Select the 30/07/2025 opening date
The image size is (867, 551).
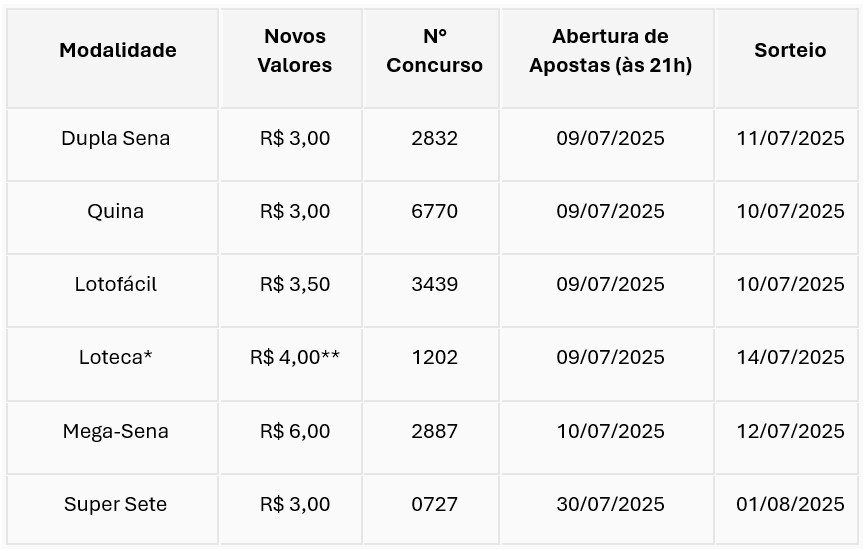610,504
